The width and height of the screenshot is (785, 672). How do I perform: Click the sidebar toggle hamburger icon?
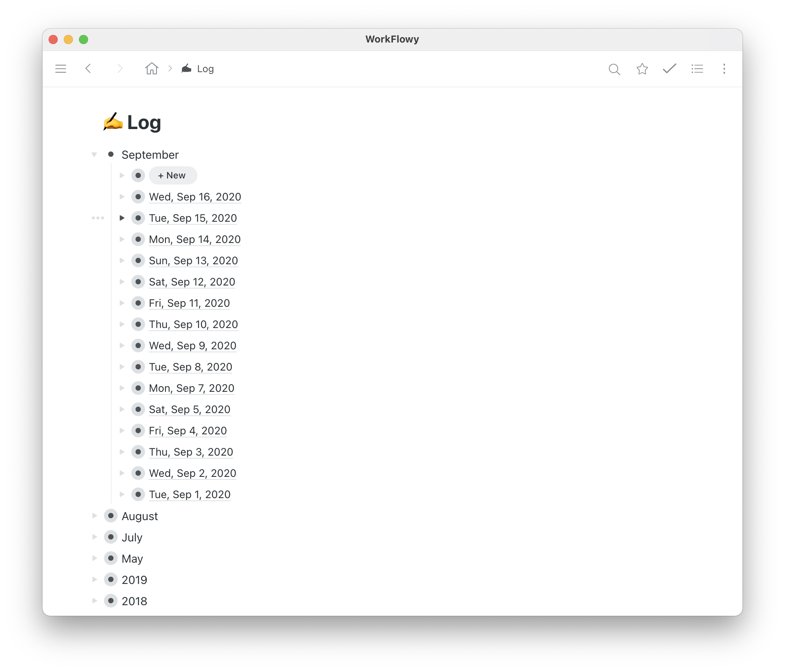[60, 69]
